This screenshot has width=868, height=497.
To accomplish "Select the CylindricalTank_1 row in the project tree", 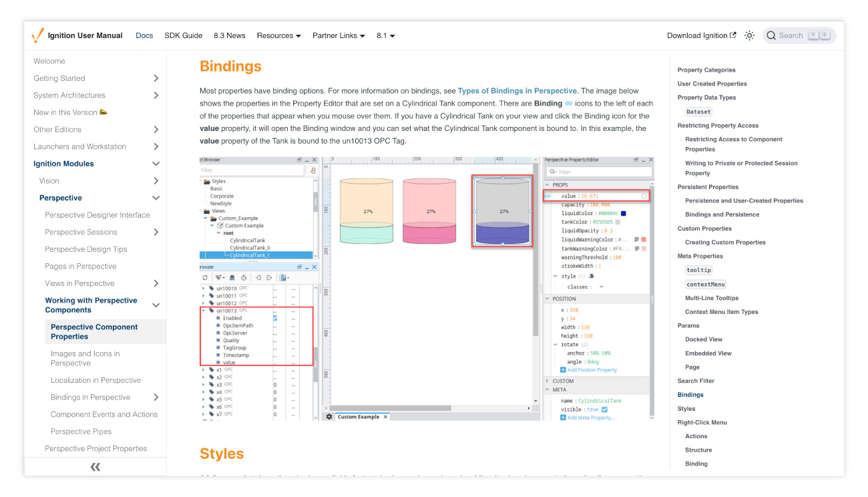I will 256,255.
